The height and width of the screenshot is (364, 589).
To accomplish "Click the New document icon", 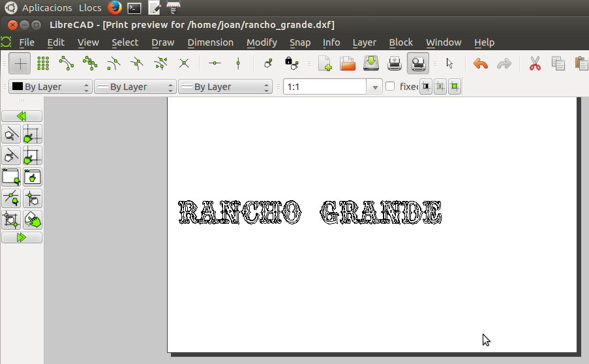I will (325, 63).
